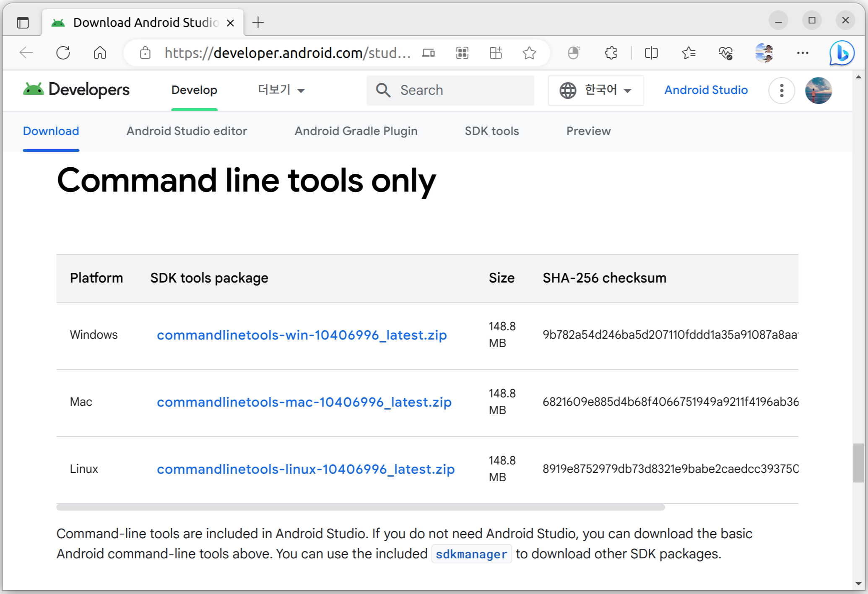This screenshot has width=868, height=594.
Task: Click the Android Studio header link
Action: (x=706, y=90)
